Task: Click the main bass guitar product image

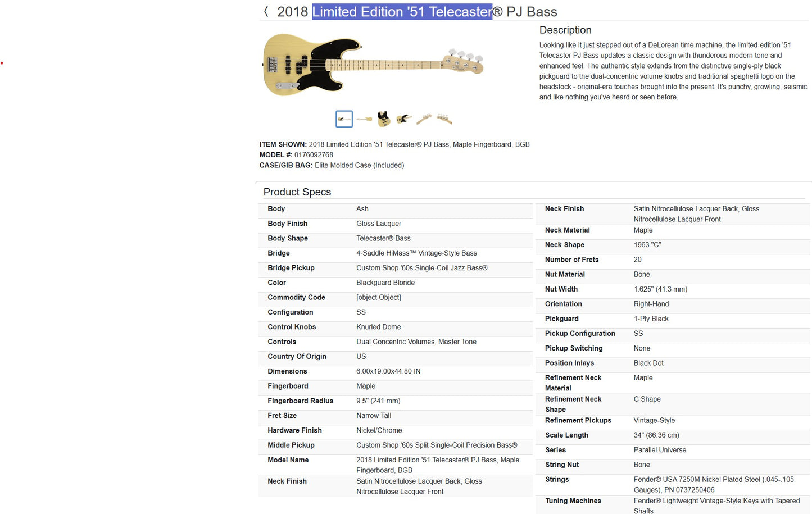Action: pos(373,64)
